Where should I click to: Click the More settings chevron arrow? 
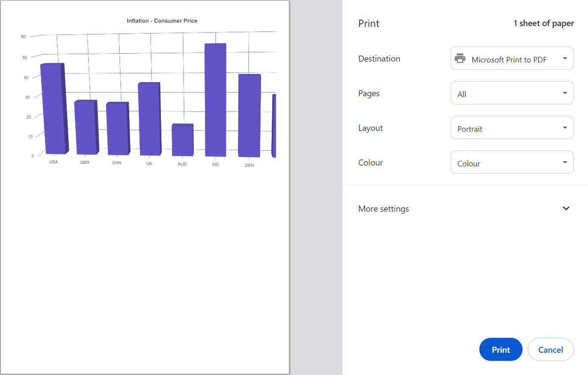coord(566,209)
